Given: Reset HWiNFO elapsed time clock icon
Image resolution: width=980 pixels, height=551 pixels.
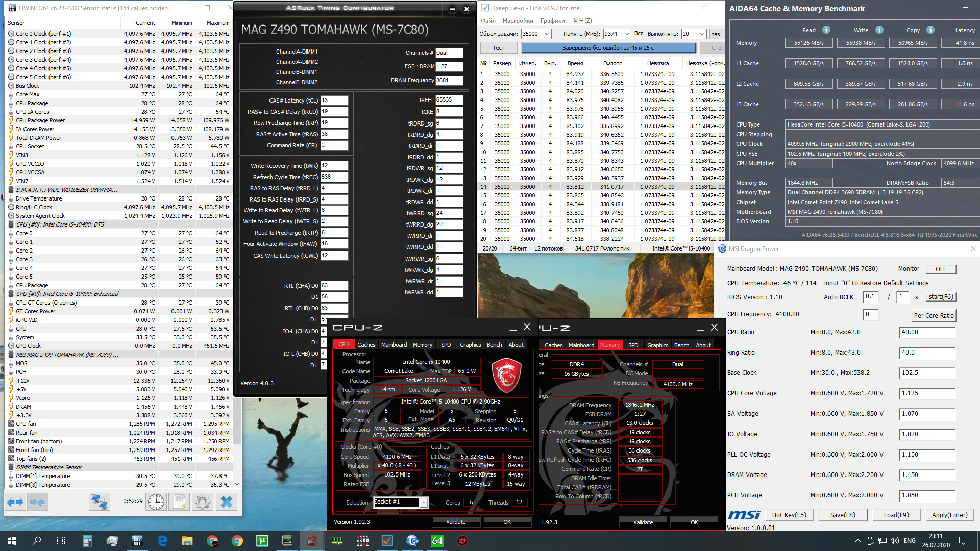Looking at the screenshot, I should 156,502.
